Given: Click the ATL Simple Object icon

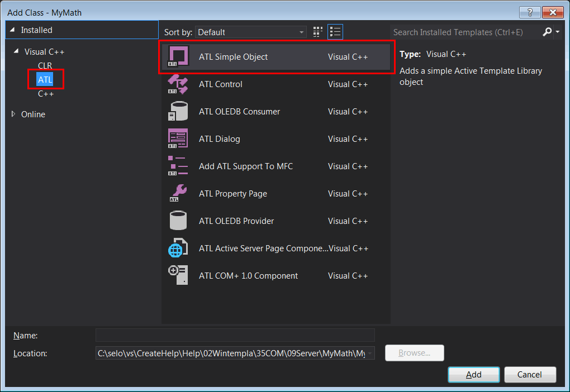Looking at the screenshot, I should coord(178,56).
